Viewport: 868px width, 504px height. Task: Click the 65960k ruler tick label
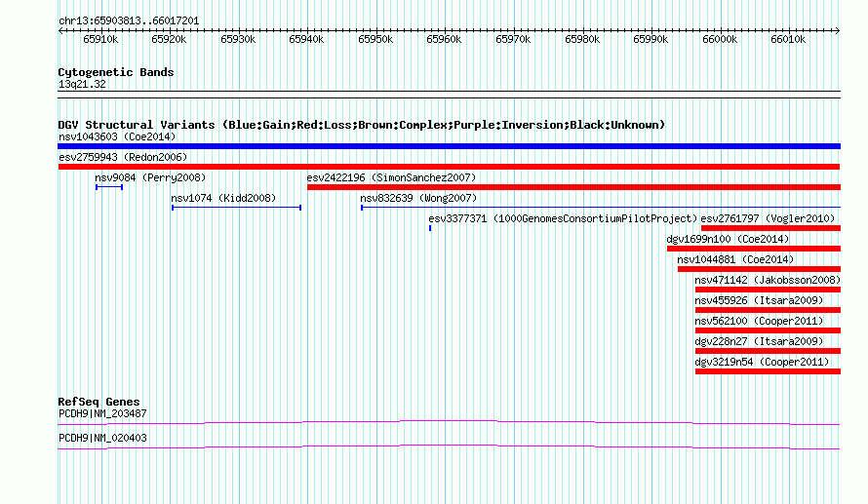pos(444,40)
